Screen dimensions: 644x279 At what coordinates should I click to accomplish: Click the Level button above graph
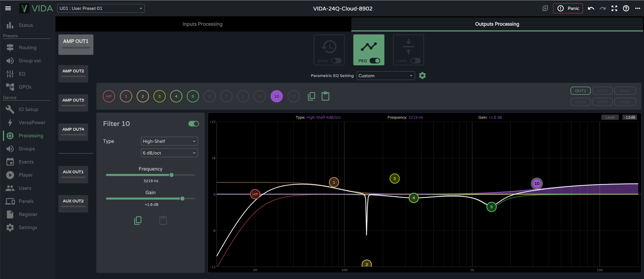coord(610,117)
